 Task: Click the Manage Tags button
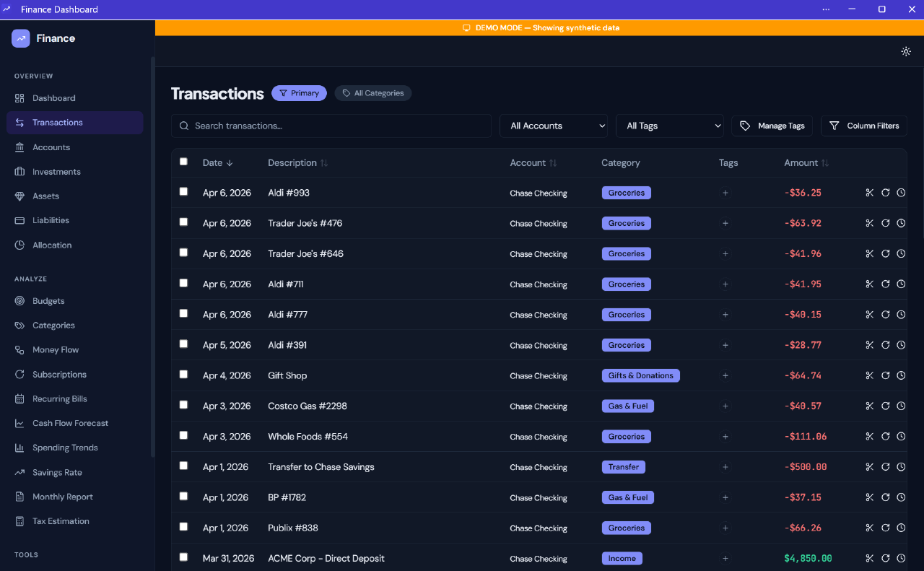(772, 126)
